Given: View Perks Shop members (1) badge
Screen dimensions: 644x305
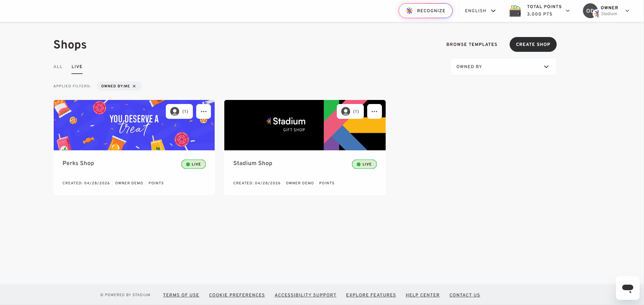Looking at the screenshot, I should pos(179,111).
